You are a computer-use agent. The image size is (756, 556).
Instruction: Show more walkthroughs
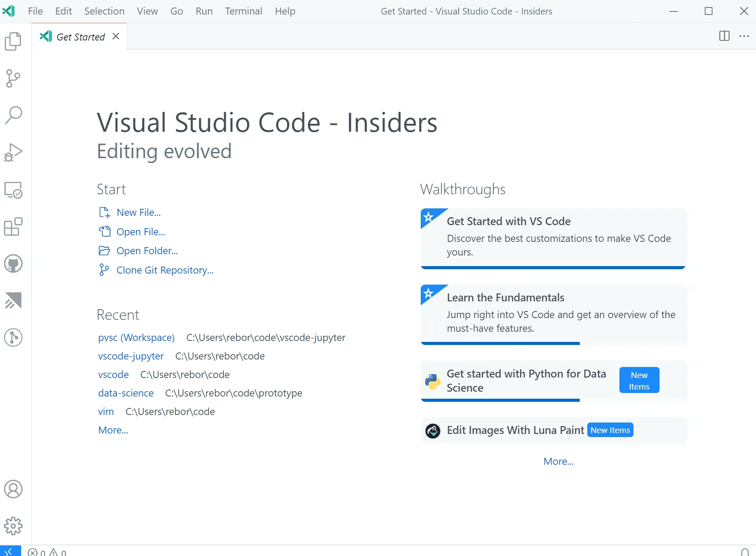pos(558,461)
